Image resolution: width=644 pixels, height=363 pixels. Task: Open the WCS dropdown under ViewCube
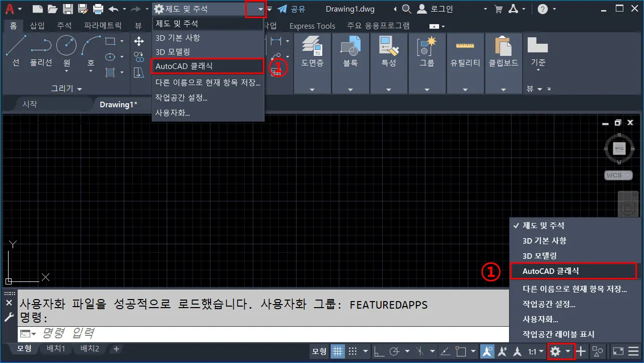click(x=618, y=175)
